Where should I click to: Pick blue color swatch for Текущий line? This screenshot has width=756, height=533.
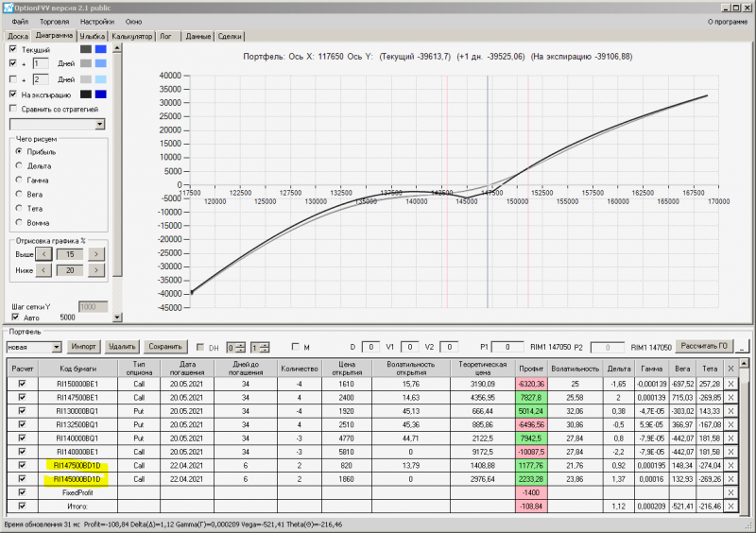coord(101,49)
